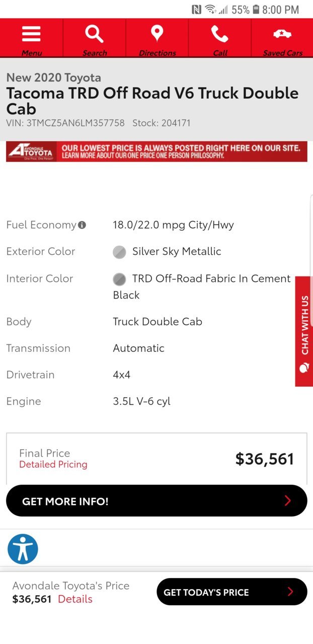
Task: Click arrow on GET MORE INFO button
Action: [x=288, y=500]
